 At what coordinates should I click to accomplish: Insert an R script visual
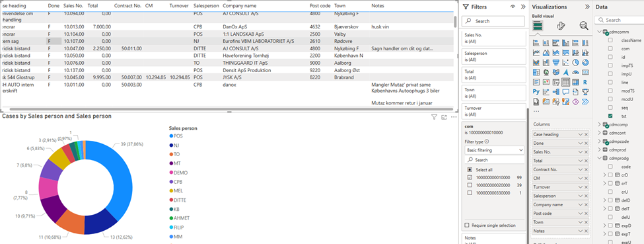tap(585, 82)
